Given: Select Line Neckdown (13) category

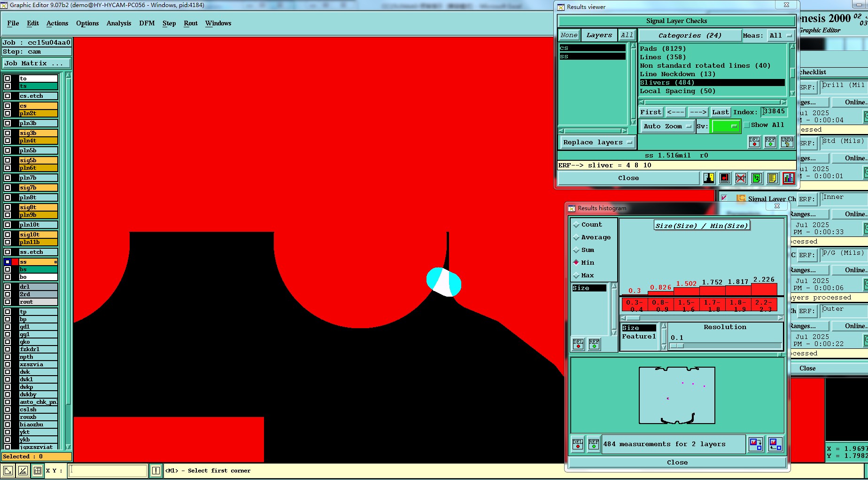Looking at the screenshot, I should 712,74.
